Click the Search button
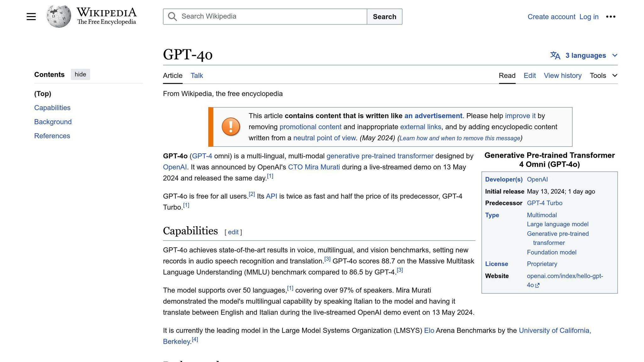 [x=384, y=16]
